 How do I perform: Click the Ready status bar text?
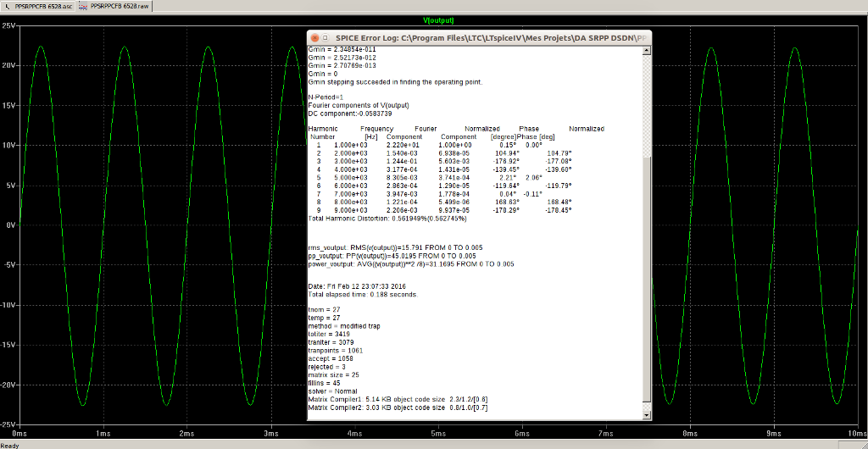[10, 446]
